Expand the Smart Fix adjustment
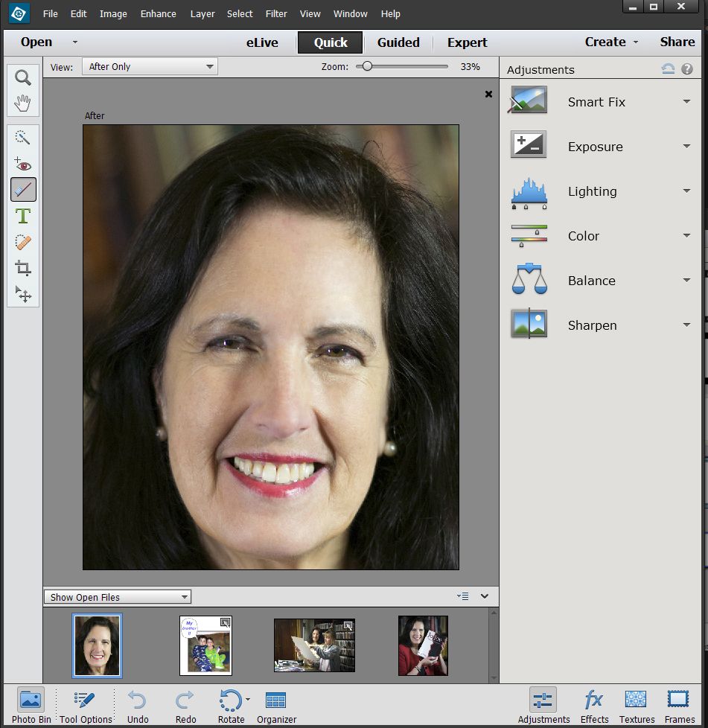 pos(686,103)
